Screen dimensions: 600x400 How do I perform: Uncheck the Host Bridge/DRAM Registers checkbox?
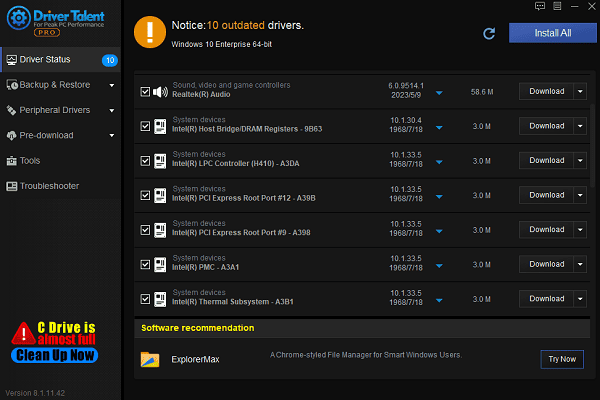pyautogui.click(x=145, y=126)
